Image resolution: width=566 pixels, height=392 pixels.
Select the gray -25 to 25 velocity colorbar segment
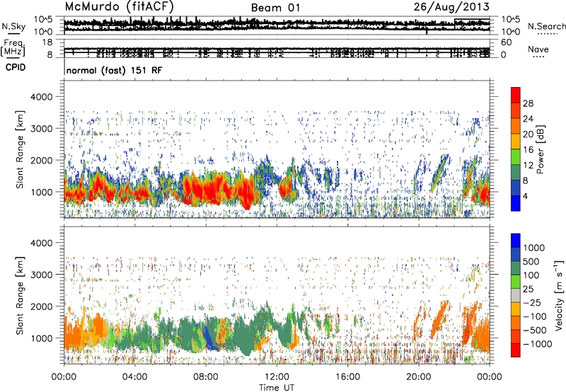click(x=516, y=295)
